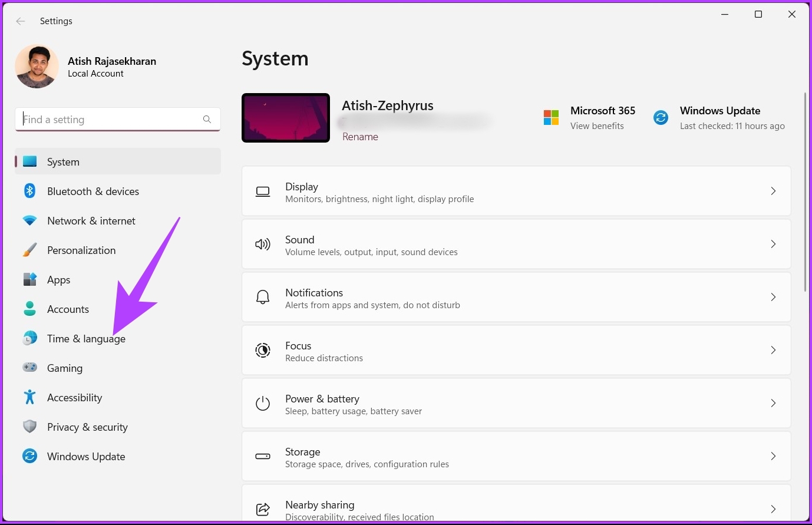Select the Network & internet globe icon
The image size is (812, 525).
pos(29,220)
